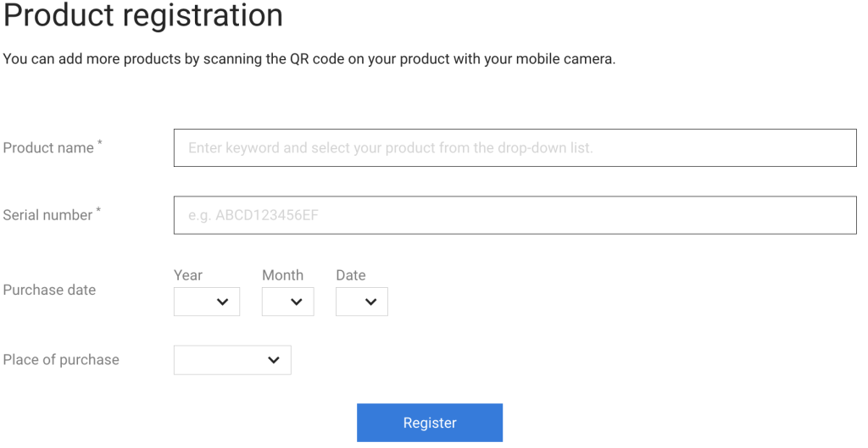Open the Date dropdown

(361, 301)
